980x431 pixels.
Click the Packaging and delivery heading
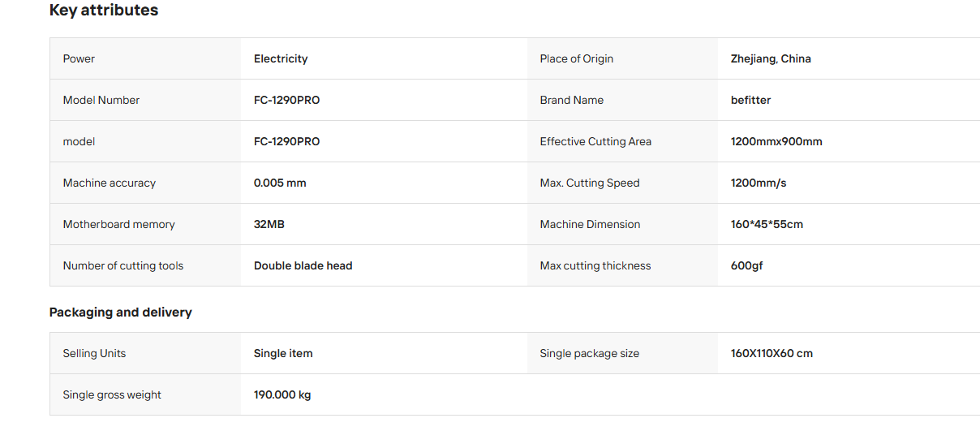pos(121,312)
